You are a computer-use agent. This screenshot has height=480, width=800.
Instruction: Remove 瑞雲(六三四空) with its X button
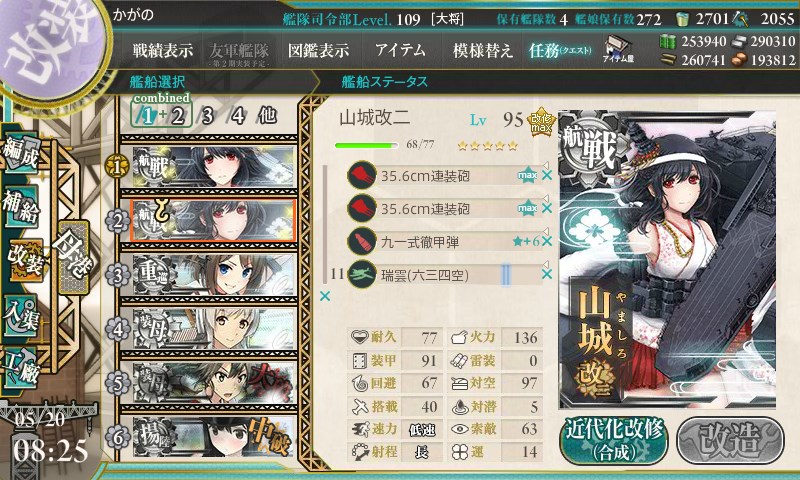click(547, 274)
